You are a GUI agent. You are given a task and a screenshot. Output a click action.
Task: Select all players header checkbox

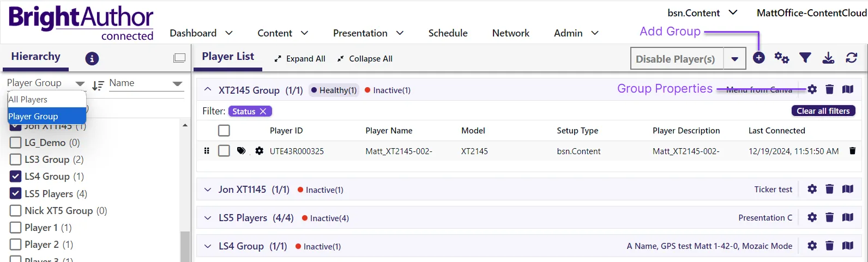(224, 131)
